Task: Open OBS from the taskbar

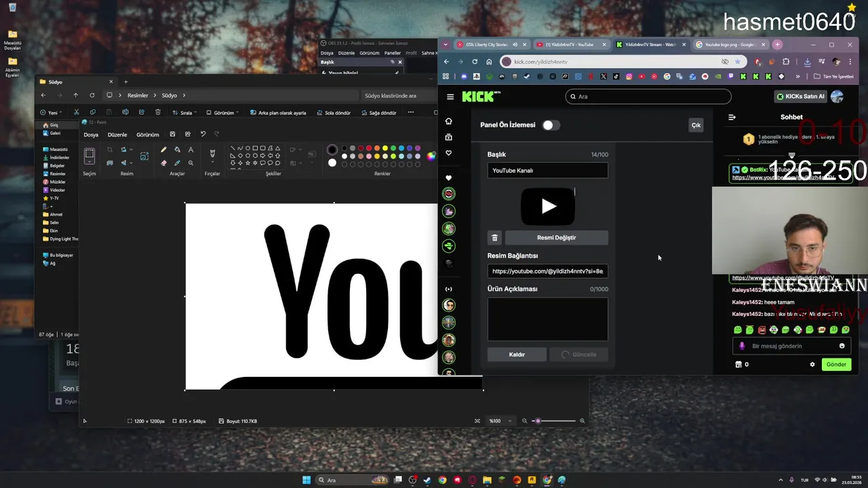Action: click(413, 480)
